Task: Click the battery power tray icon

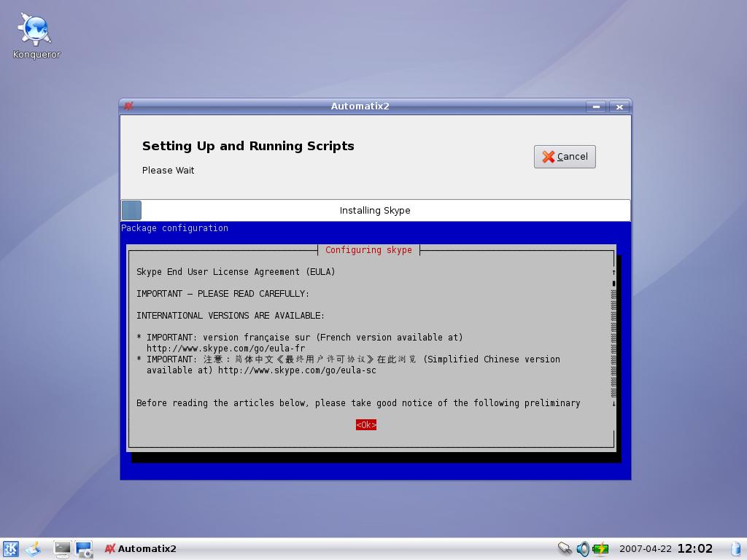Action: (x=600, y=549)
